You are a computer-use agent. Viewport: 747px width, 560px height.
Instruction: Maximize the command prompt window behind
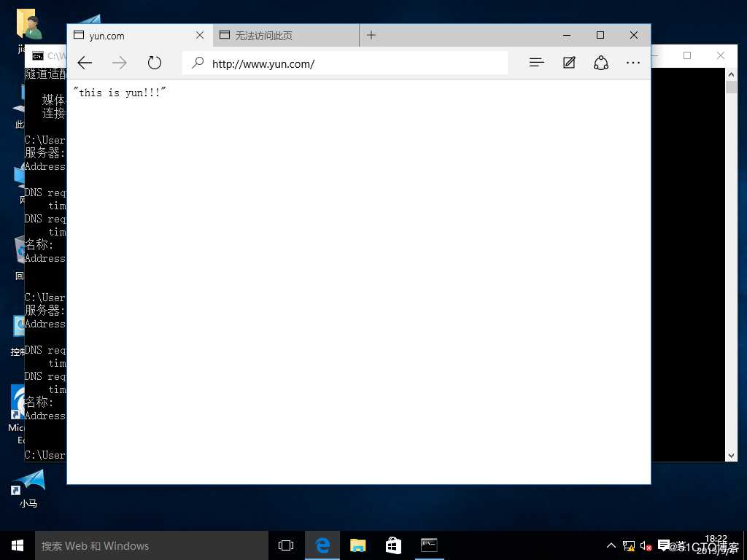(687, 55)
